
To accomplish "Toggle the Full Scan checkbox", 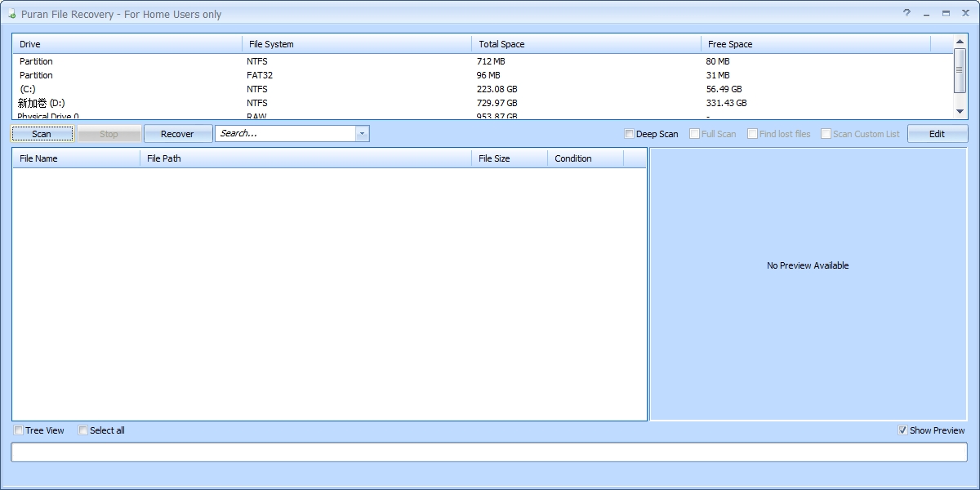I will [695, 134].
